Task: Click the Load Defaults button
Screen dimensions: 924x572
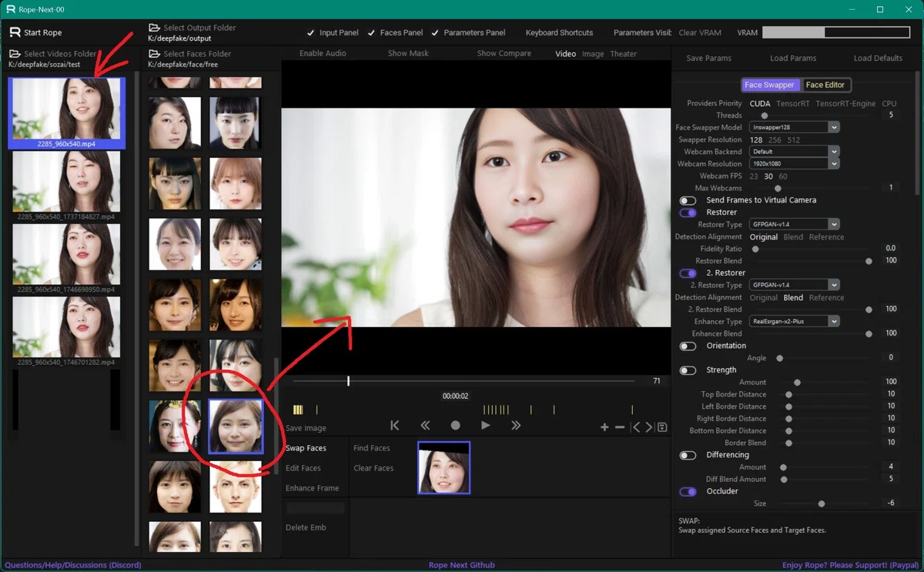Action: tap(878, 59)
